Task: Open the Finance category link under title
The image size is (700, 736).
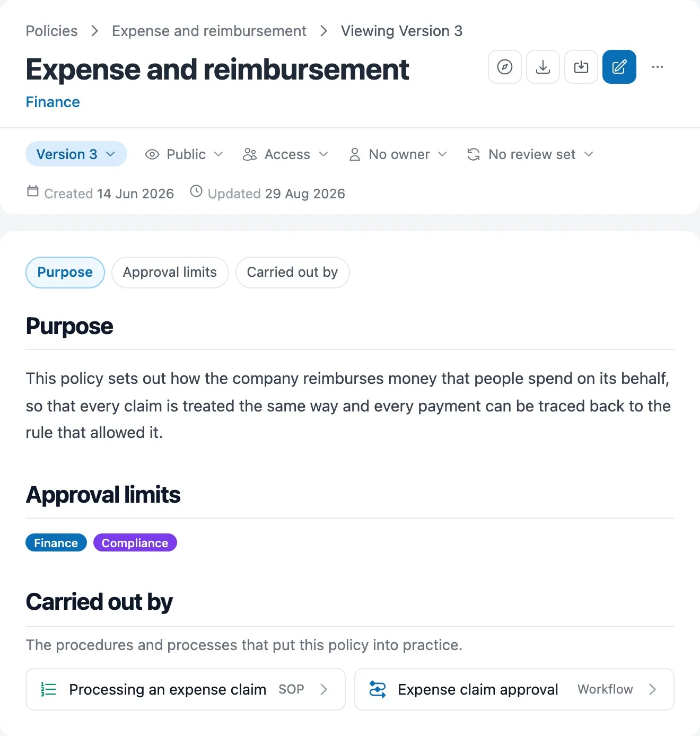Action: coord(53,102)
